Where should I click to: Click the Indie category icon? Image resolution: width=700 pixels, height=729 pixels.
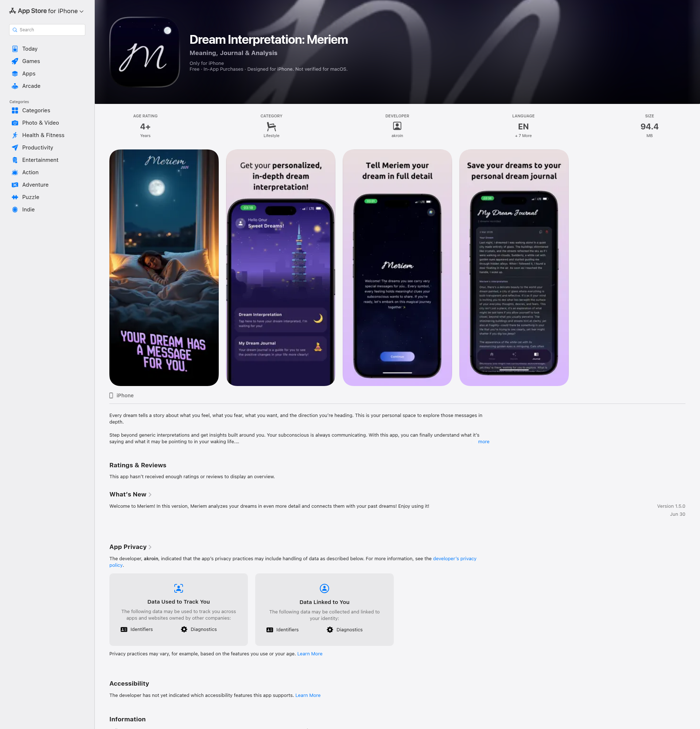click(15, 209)
